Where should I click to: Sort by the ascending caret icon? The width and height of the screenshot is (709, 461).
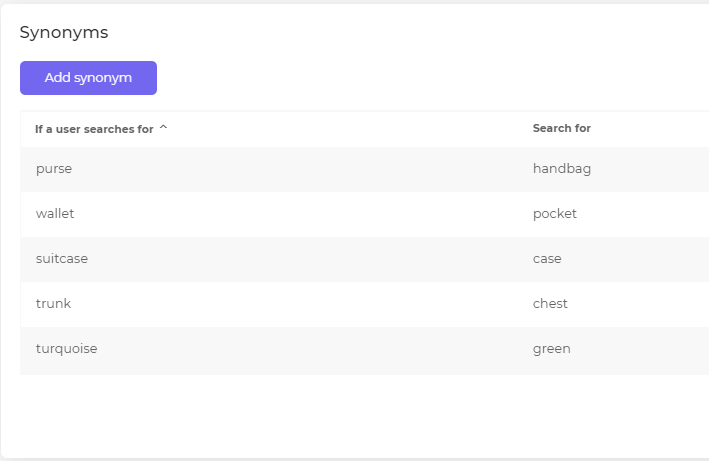[x=163, y=128]
